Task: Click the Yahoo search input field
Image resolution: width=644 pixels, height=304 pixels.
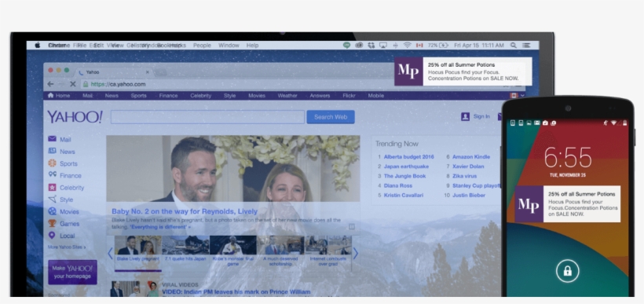Action: [207, 117]
